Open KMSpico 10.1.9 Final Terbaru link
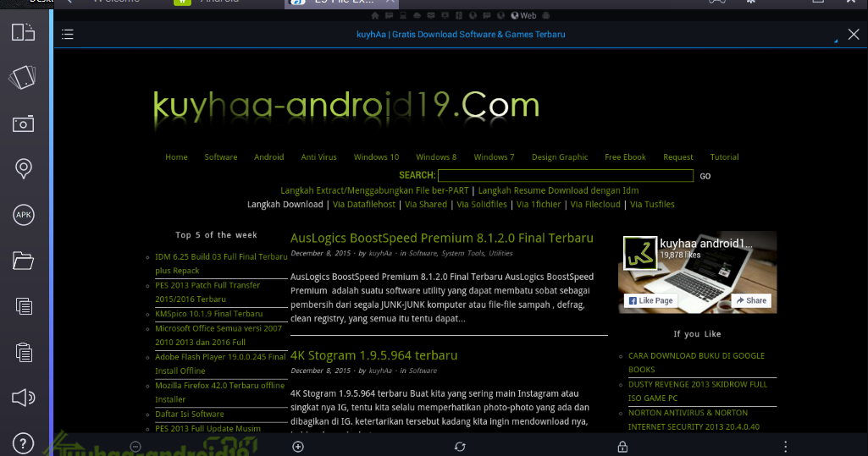This screenshot has height=456, width=868. pyautogui.click(x=208, y=313)
